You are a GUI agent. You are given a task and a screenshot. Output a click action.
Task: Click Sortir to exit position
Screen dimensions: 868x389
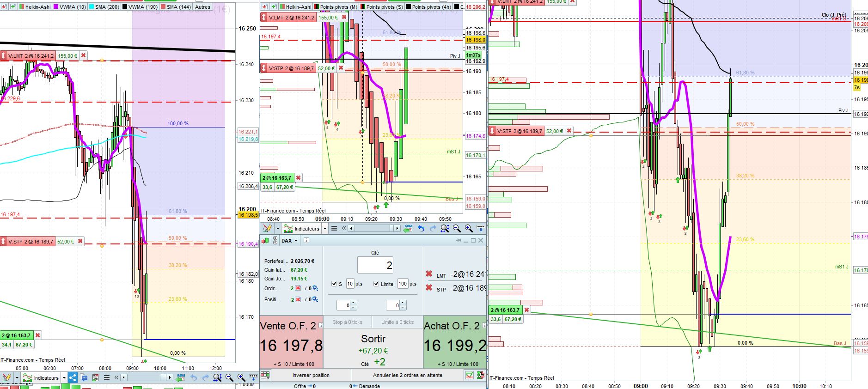[x=373, y=347]
